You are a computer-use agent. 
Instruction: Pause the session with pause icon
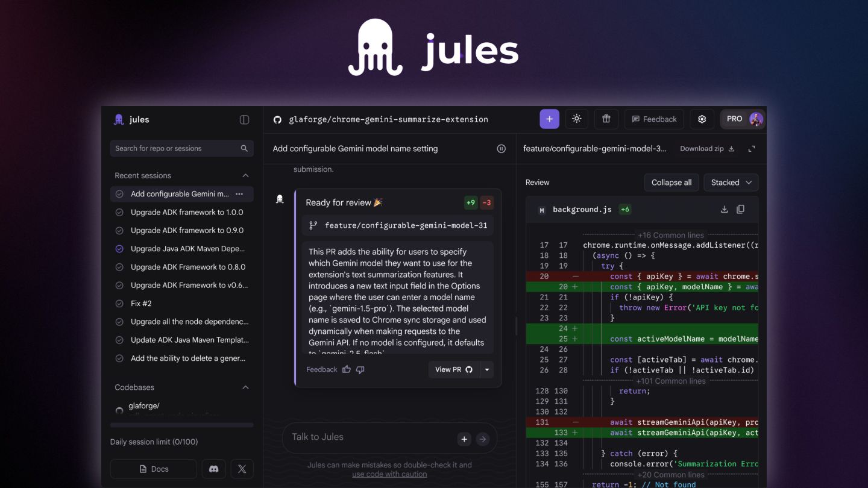pos(501,149)
